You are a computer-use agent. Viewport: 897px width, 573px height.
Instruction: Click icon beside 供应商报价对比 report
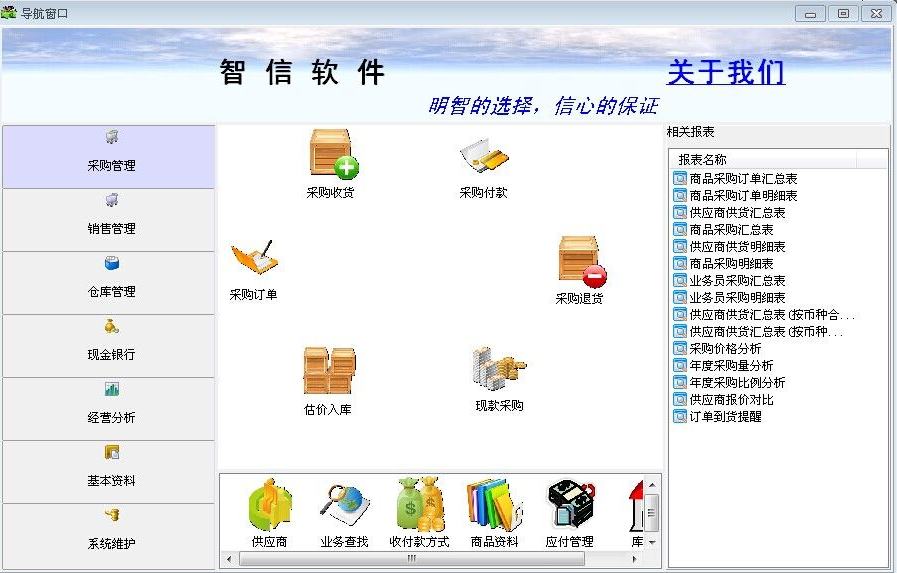pos(680,400)
